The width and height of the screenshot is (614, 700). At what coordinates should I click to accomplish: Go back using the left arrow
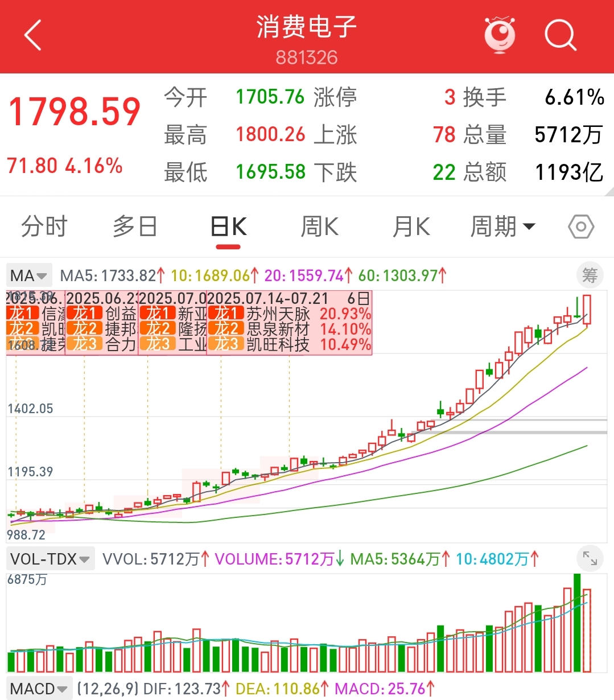(32, 35)
